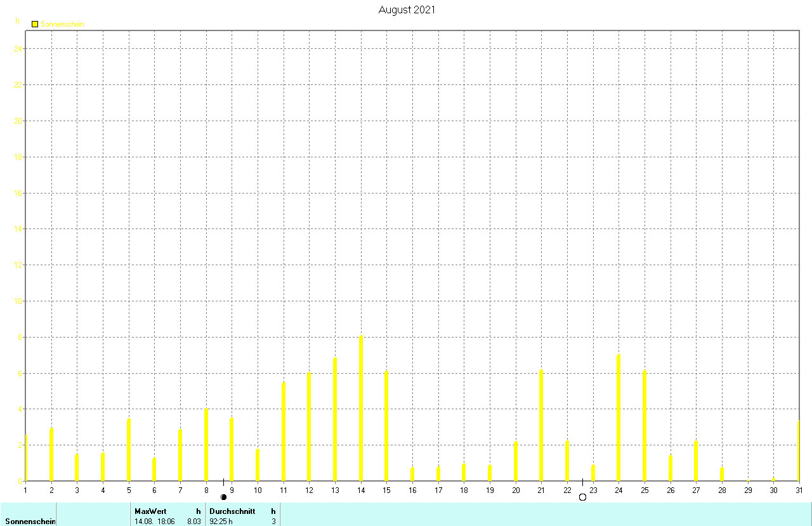Select the bar for day 6
812x526 pixels.
point(154,470)
